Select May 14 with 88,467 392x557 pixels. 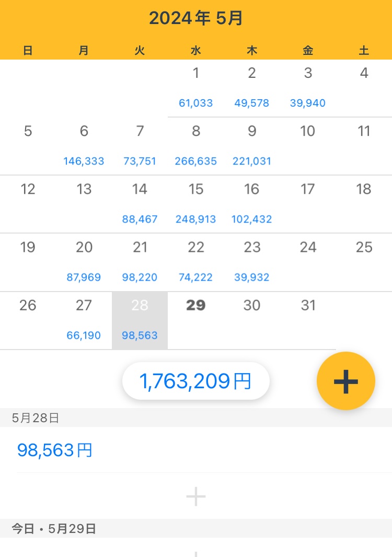140,204
